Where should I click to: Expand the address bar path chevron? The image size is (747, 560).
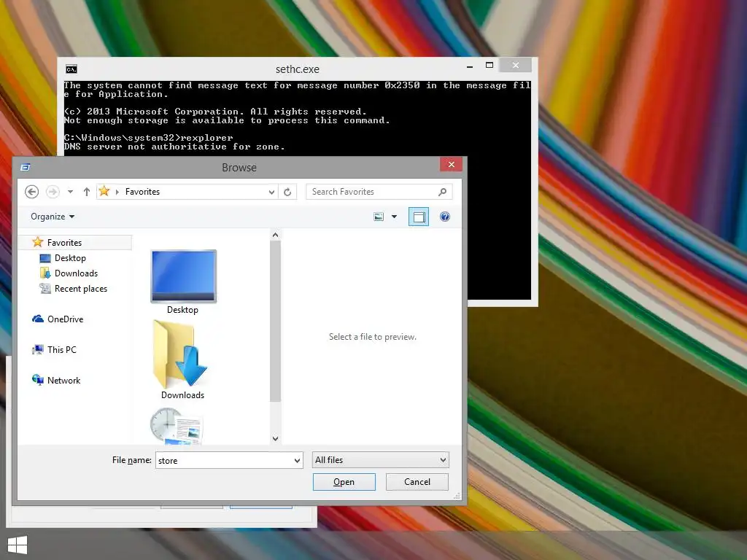(117, 192)
